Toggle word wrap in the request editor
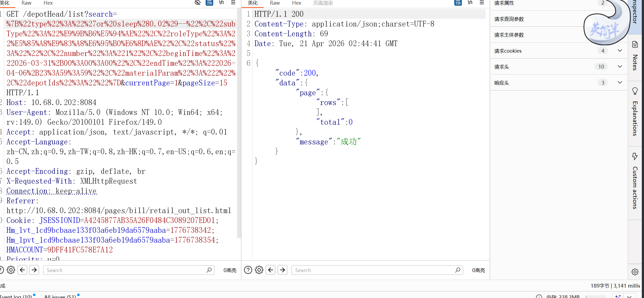 [209, 3]
